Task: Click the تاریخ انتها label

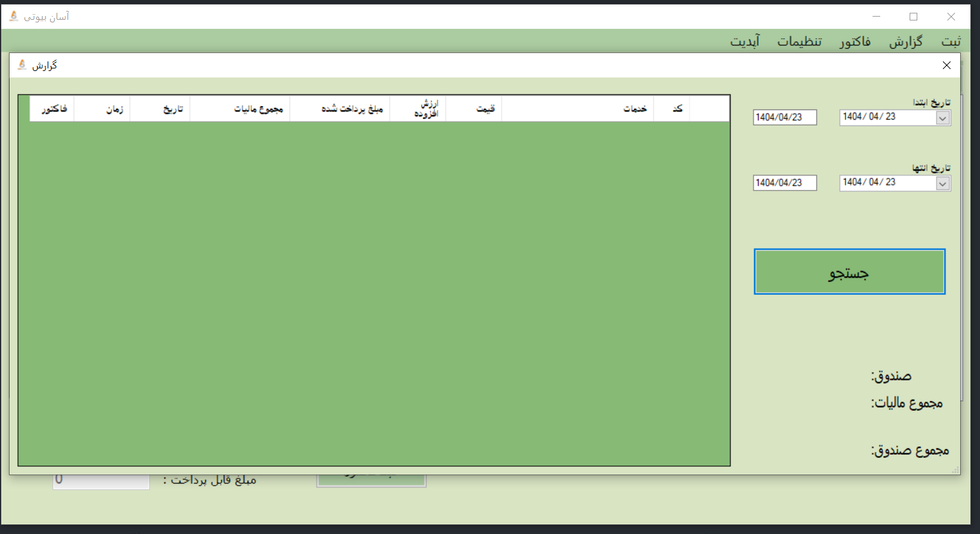Action: pos(931,168)
